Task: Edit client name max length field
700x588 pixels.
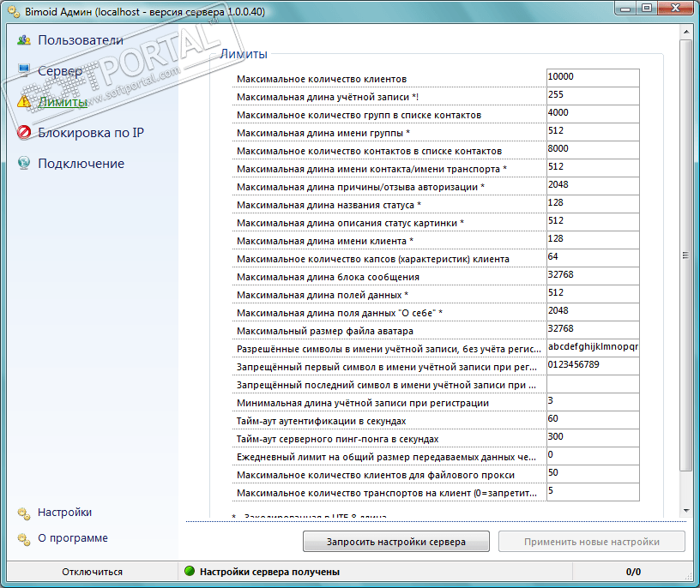Action: point(593,240)
